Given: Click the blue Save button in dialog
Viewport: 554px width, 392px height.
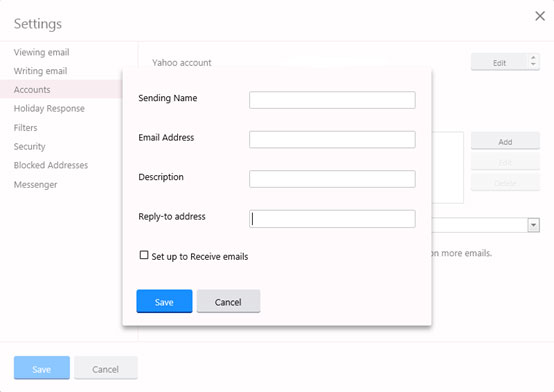Looking at the screenshot, I should 164,302.
